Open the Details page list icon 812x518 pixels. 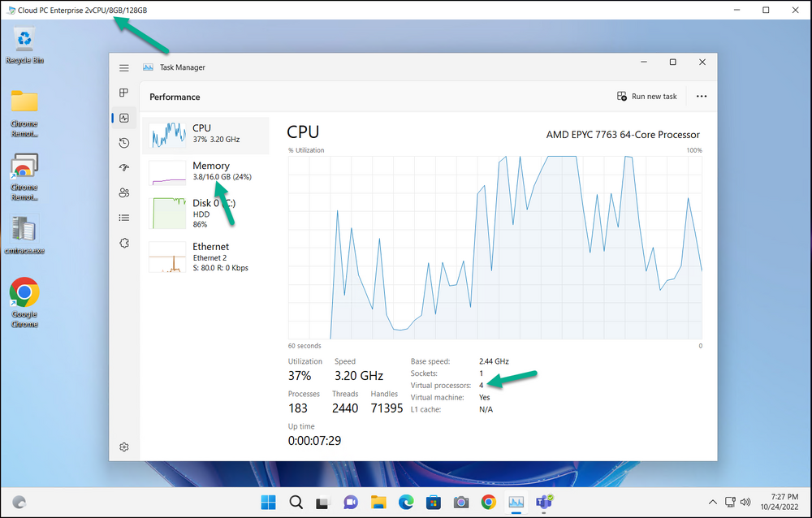click(123, 218)
